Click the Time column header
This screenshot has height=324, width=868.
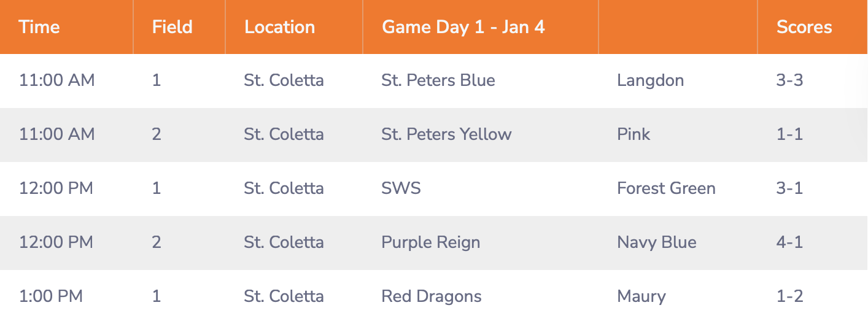[x=39, y=27]
